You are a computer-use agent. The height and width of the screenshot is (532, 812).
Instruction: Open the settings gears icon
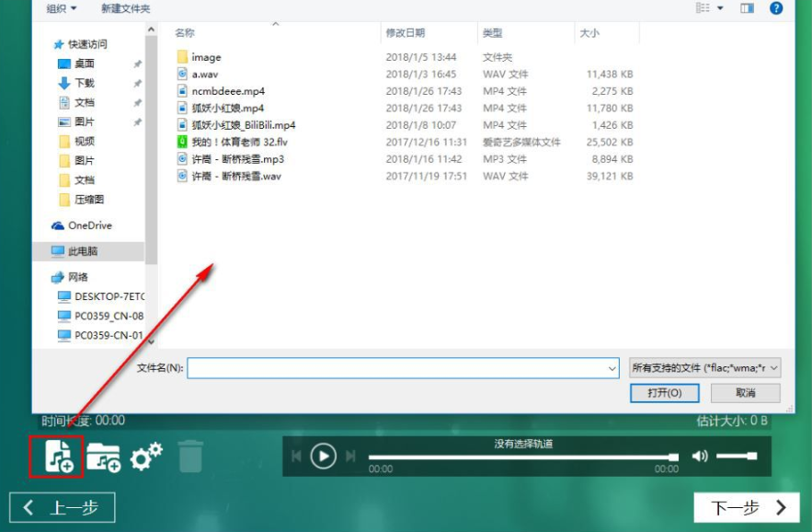tap(146, 456)
